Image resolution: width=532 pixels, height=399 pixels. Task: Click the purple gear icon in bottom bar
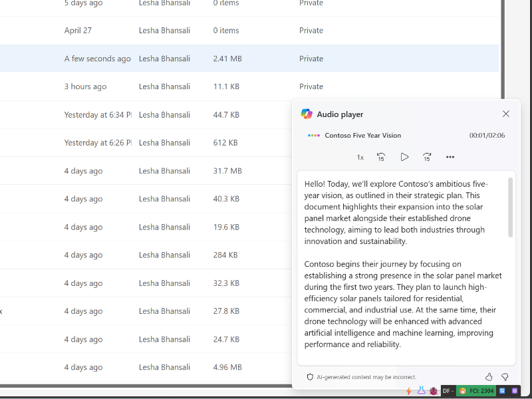point(514,391)
